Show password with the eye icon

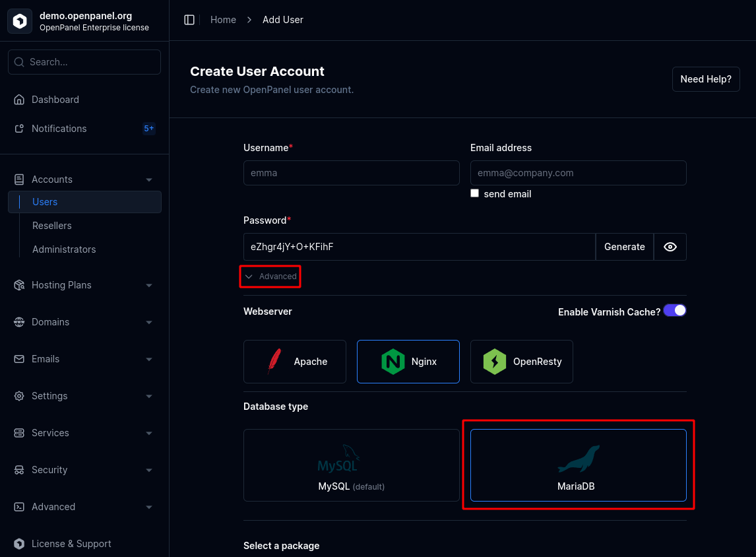tap(670, 247)
